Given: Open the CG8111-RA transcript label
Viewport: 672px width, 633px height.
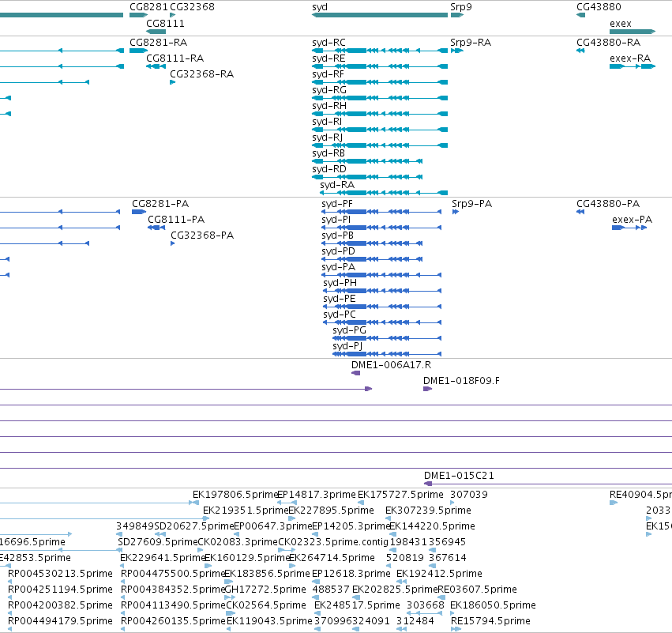Looking at the screenshot, I should pos(175,58).
